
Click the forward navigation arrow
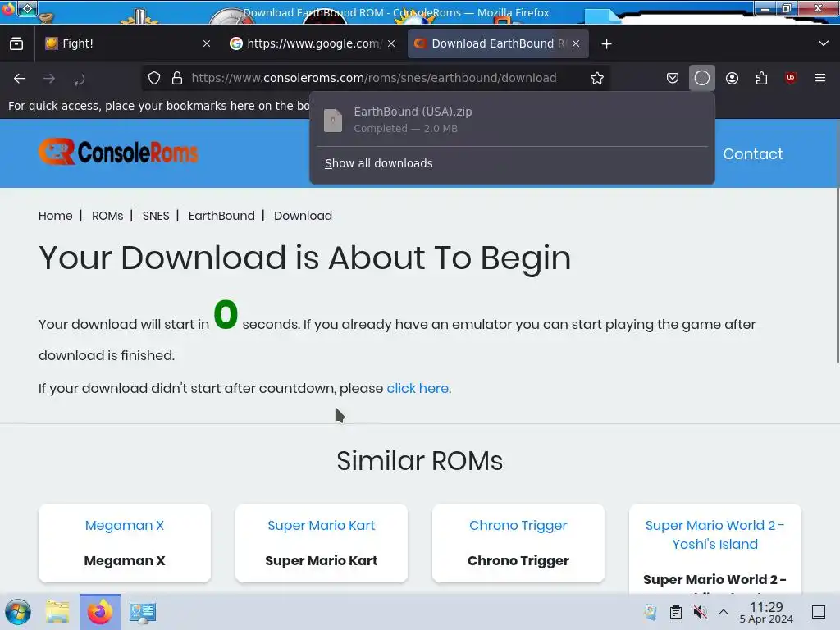pyautogui.click(x=49, y=79)
